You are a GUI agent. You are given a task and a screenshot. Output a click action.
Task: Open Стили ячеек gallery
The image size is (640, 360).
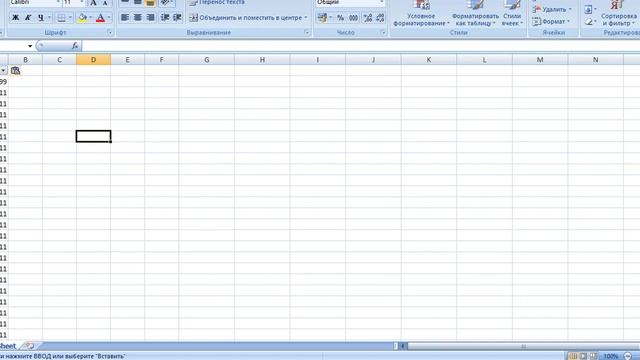click(x=511, y=13)
